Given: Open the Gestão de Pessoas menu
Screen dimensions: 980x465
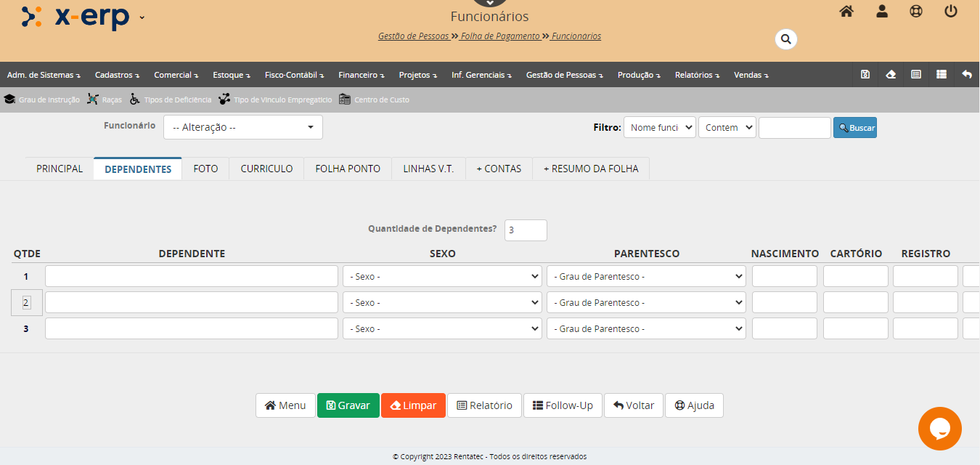Looking at the screenshot, I should 564,75.
